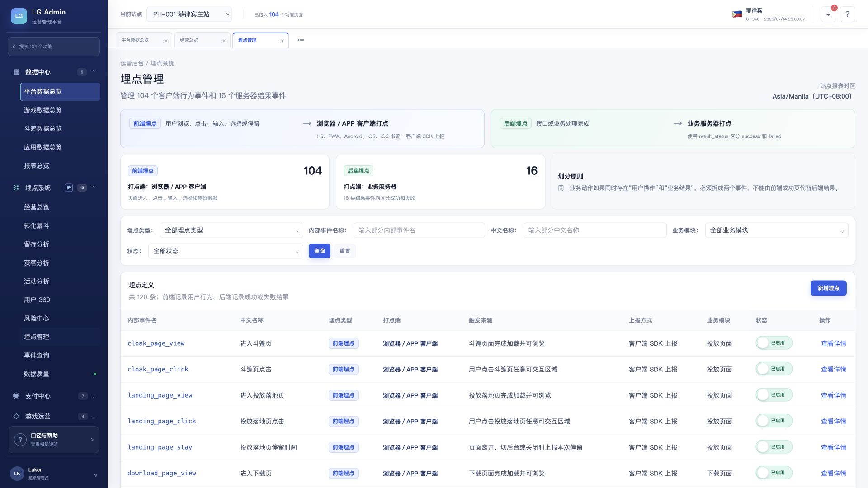This screenshot has height=488, width=868.
Task: Select 事件查询 in the sidebar
Action: click(37, 356)
